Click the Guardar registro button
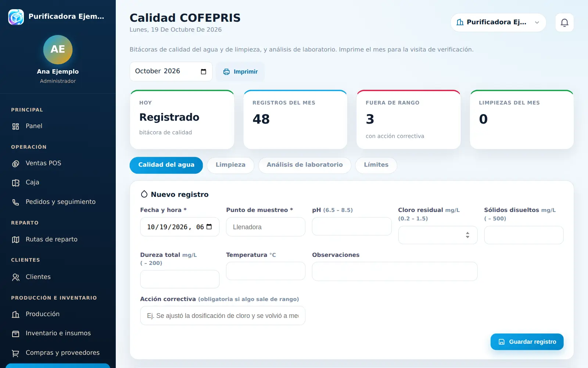 coord(527,342)
